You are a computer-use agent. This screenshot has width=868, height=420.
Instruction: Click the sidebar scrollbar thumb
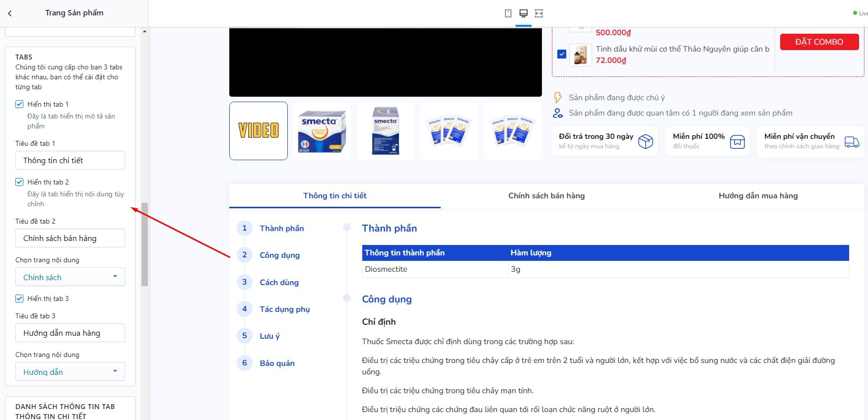coord(144,244)
